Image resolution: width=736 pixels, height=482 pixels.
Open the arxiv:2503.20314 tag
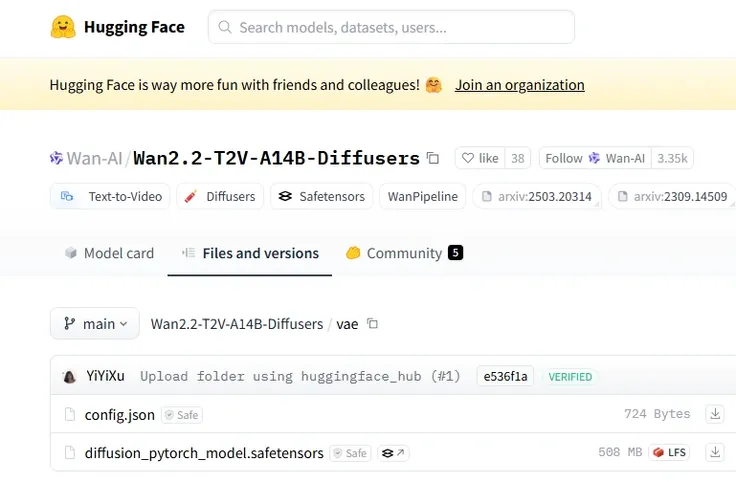[537, 196]
